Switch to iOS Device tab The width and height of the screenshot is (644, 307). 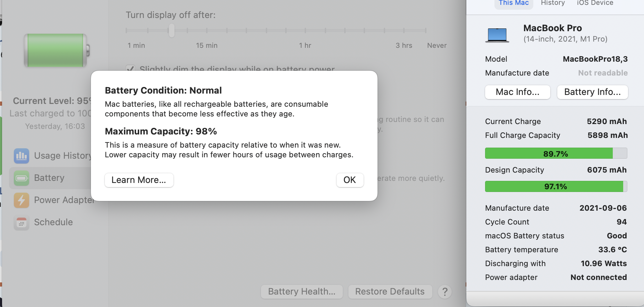click(x=595, y=3)
